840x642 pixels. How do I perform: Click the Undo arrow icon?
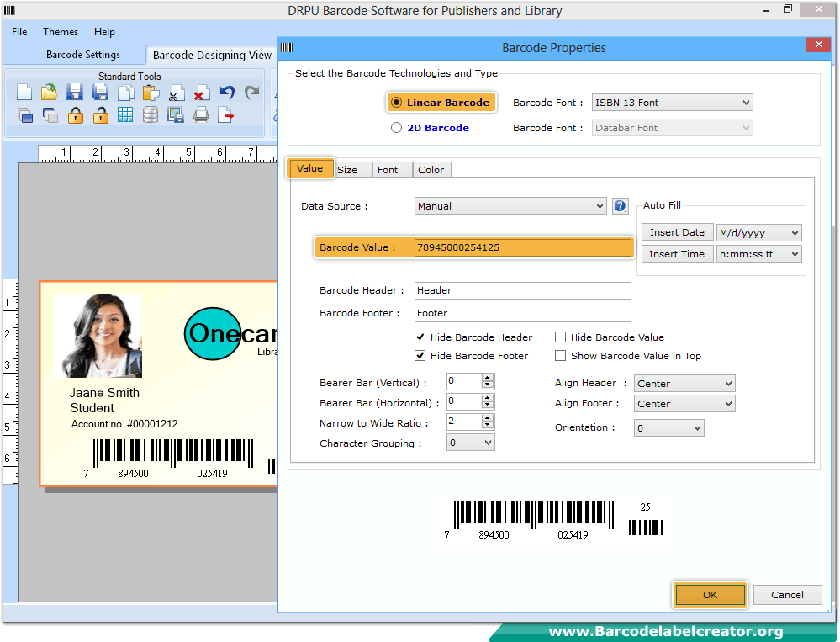[x=227, y=93]
